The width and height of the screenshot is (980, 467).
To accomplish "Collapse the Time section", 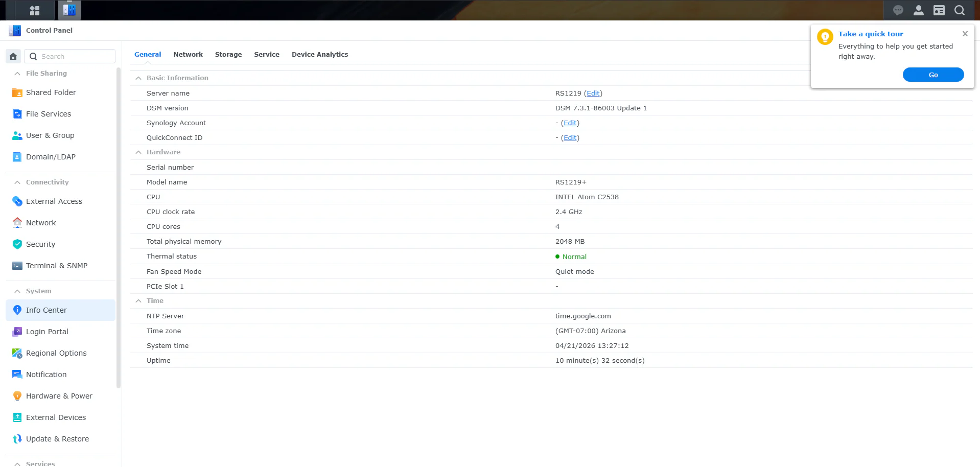I will coord(138,301).
